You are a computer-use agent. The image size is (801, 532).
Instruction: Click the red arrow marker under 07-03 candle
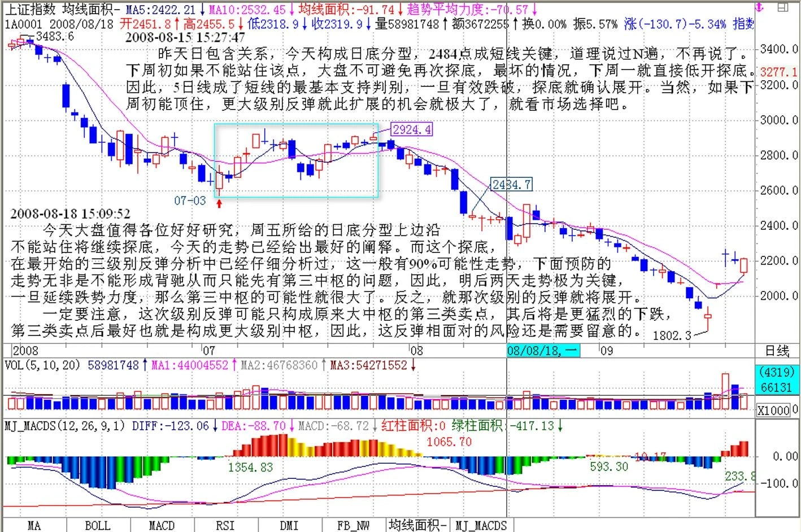[x=219, y=203]
